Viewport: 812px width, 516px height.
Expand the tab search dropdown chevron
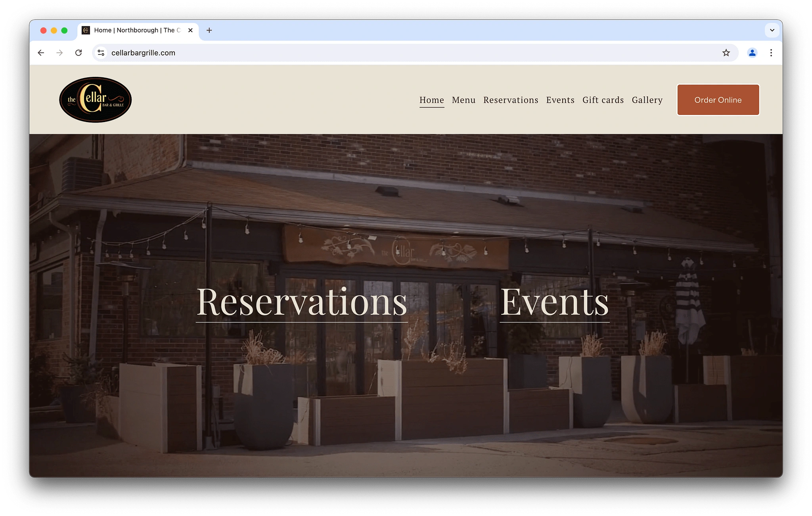click(x=772, y=30)
